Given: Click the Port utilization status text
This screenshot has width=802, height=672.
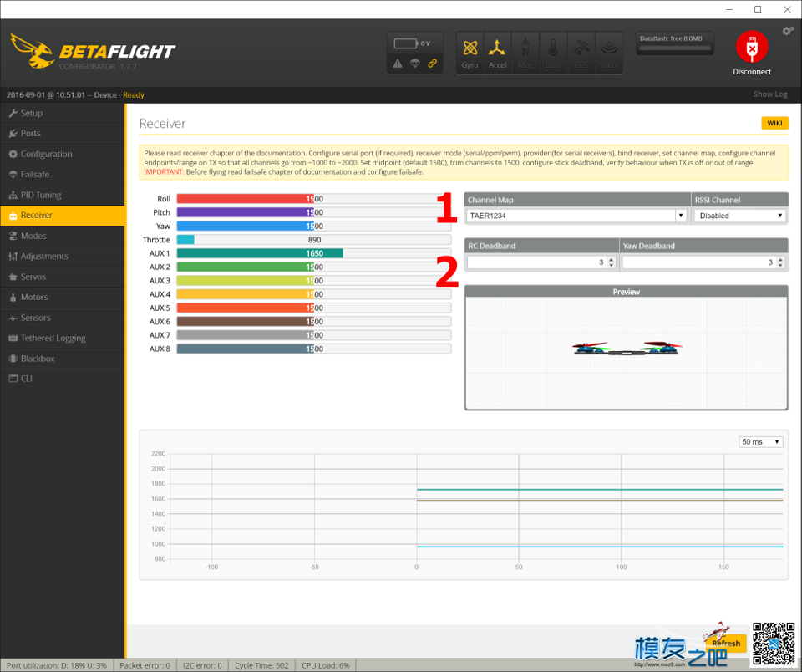Looking at the screenshot, I should coord(57,665).
